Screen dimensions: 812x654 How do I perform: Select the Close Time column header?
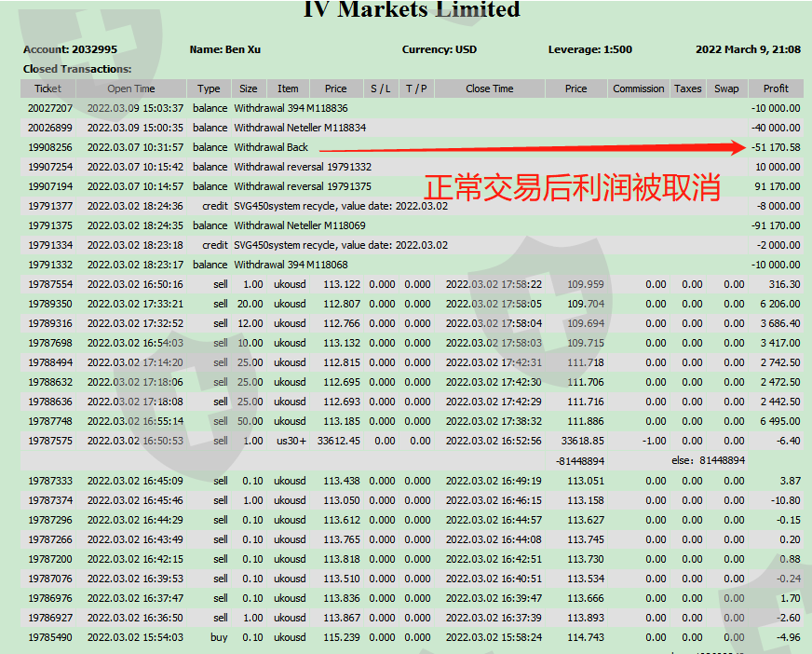click(x=489, y=89)
